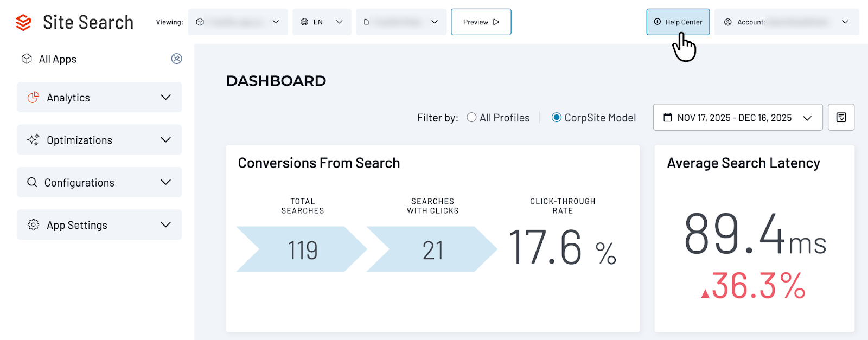868x340 pixels.
Task: Open the page selector dropdown with document icon
Action: [x=401, y=22]
